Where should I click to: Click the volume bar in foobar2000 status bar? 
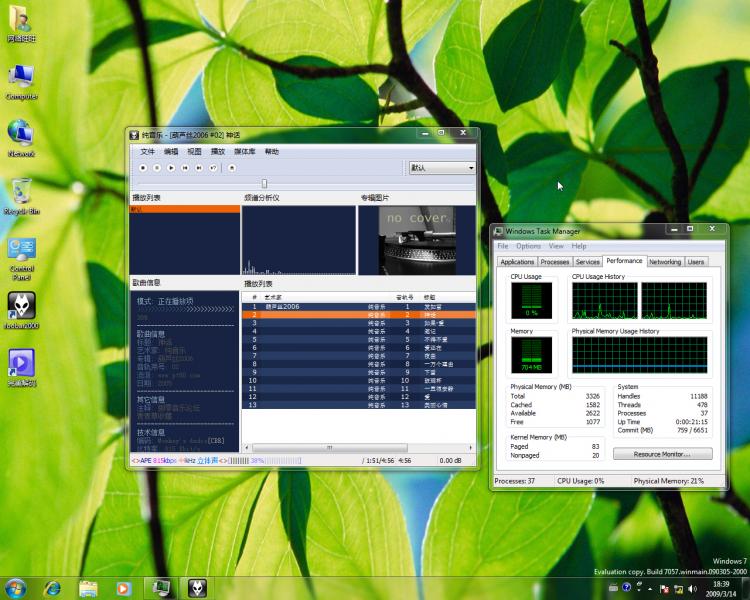pyautogui.click(x=265, y=461)
